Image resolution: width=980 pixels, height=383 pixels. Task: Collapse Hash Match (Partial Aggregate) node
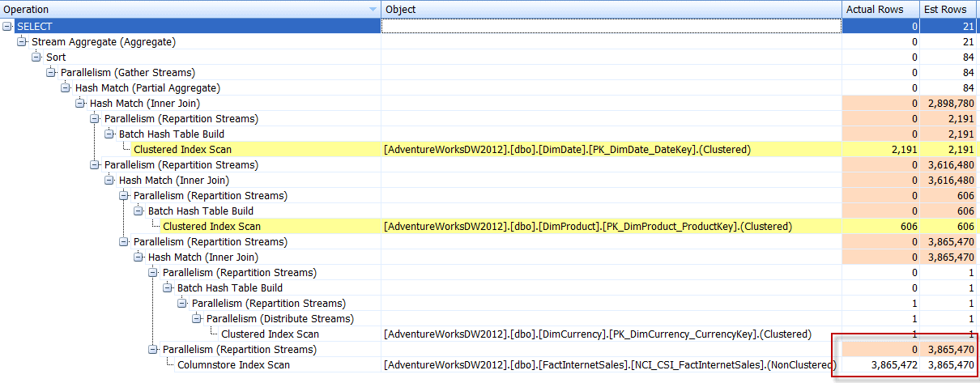(66, 87)
